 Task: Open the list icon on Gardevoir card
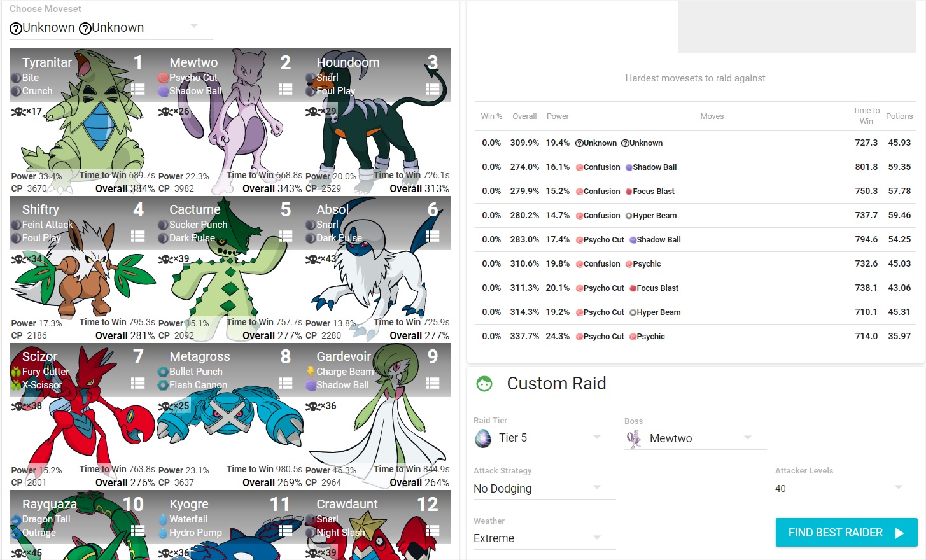tap(432, 383)
